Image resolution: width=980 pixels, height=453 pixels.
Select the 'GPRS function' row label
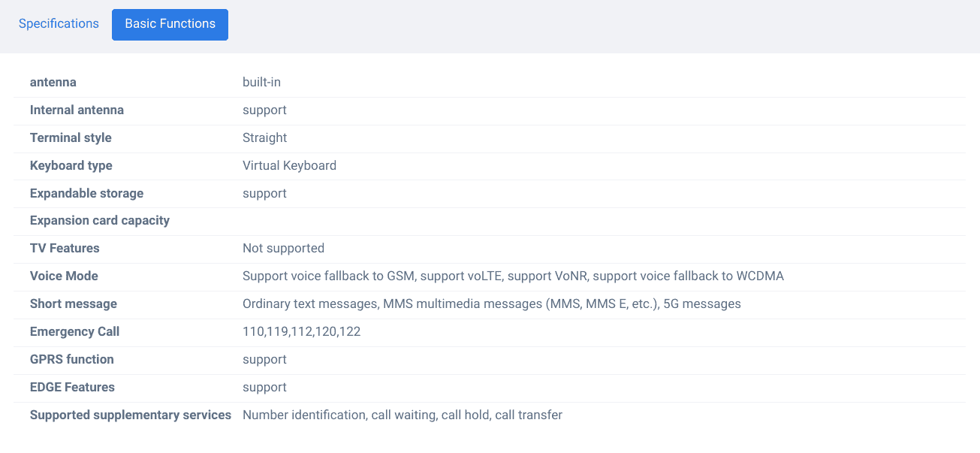(x=72, y=359)
